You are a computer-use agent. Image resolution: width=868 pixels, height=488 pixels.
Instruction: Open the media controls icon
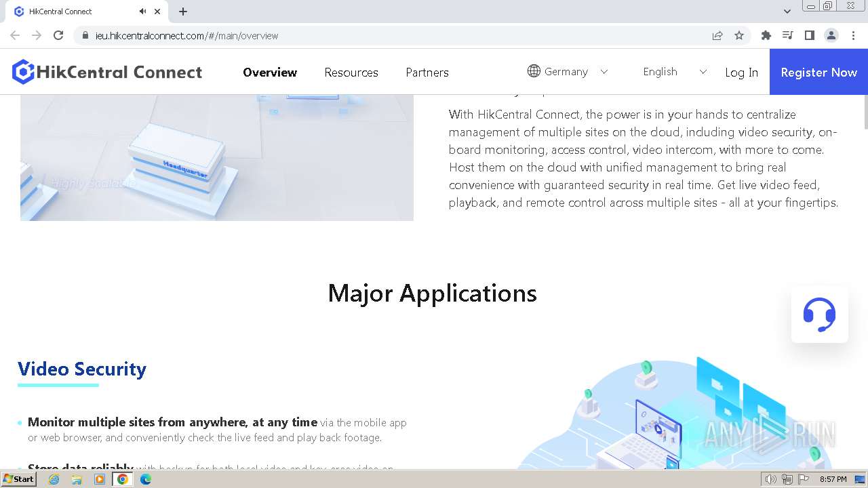788,35
